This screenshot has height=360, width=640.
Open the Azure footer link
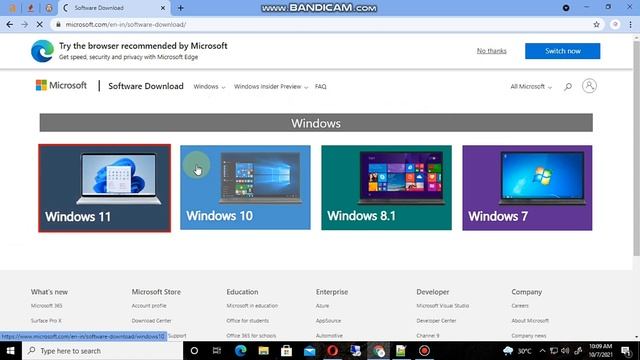(x=322, y=306)
